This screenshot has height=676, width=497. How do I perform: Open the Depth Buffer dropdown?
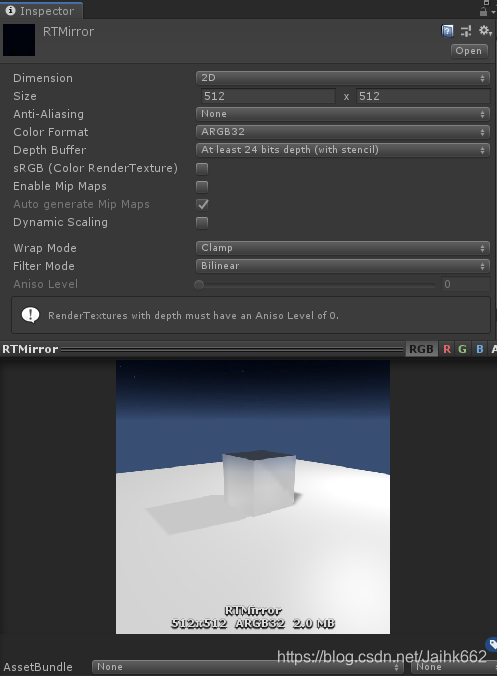(x=343, y=150)
